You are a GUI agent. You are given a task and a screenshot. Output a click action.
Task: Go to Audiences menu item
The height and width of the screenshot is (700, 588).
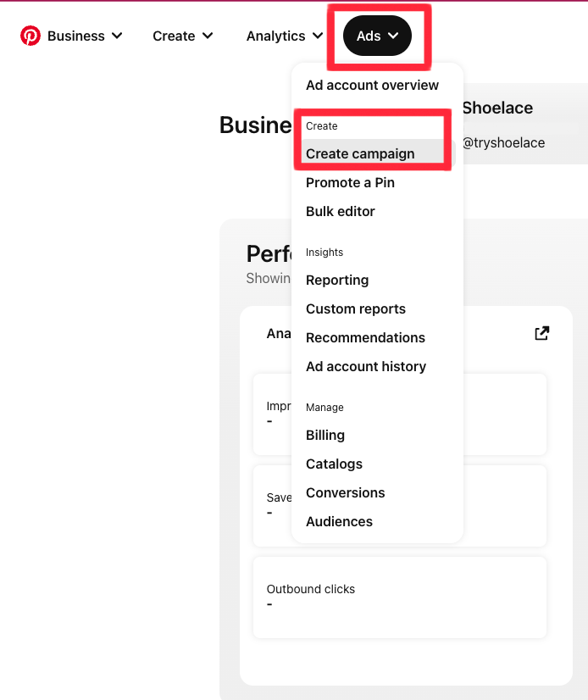click(339, 521)
